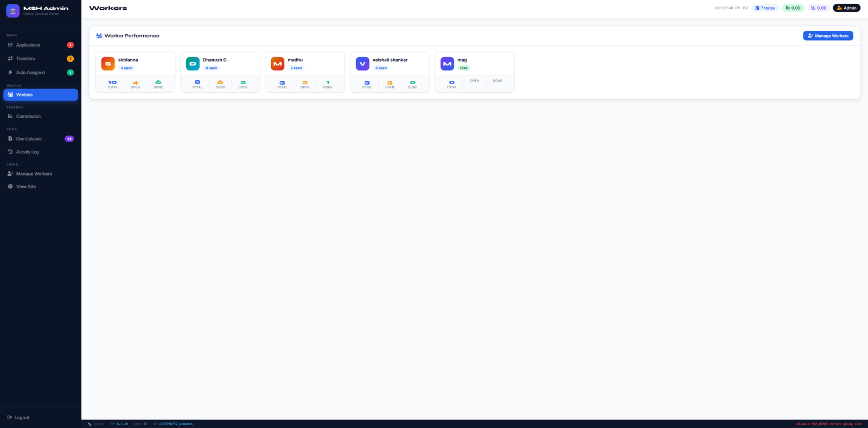868x428 pixels.
Task: Open the Commission page
Action: pos(41,116)
